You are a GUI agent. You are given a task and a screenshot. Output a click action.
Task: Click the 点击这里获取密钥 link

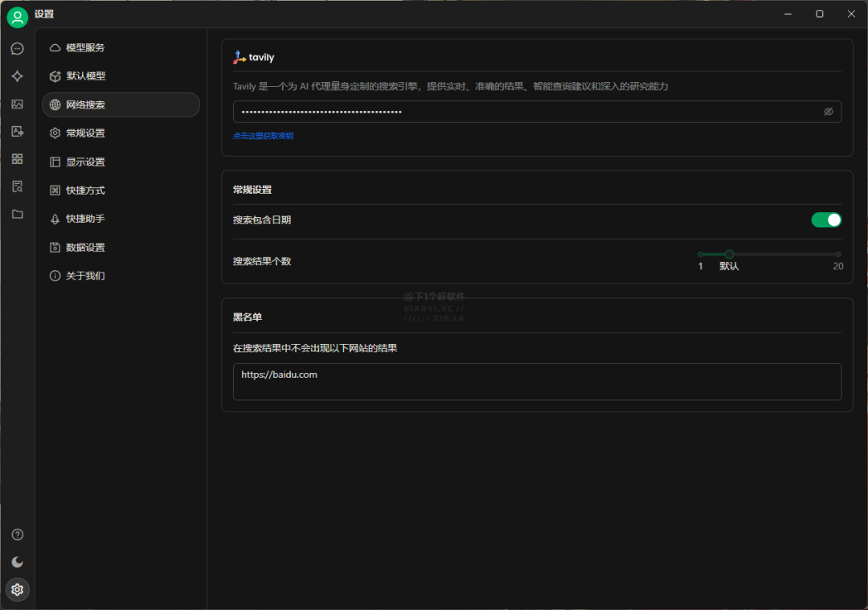click(x=263, y=136)
